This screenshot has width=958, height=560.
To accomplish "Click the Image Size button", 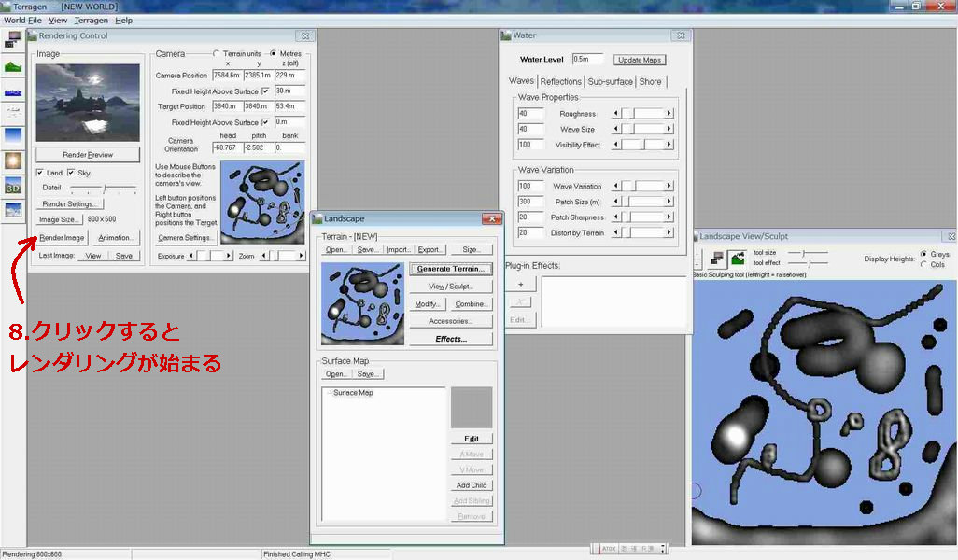I will [59, 219].
